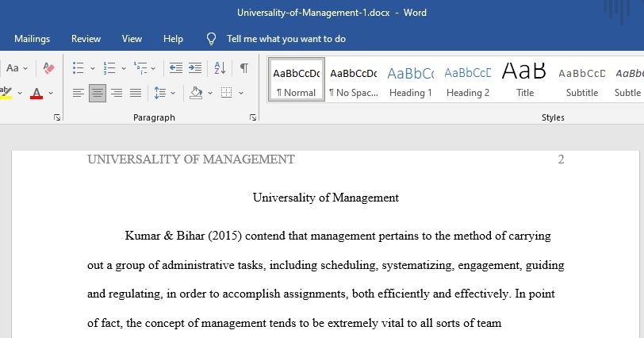644x338 pixels.
Task: Click the Sort A-Z icon
Action: click(x=220, y=67)
